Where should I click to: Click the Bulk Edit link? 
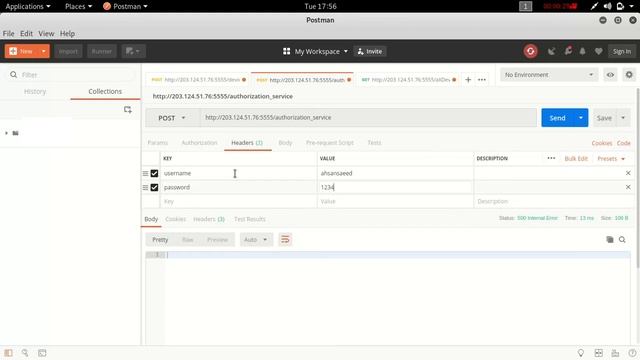(x=576, y=158)
